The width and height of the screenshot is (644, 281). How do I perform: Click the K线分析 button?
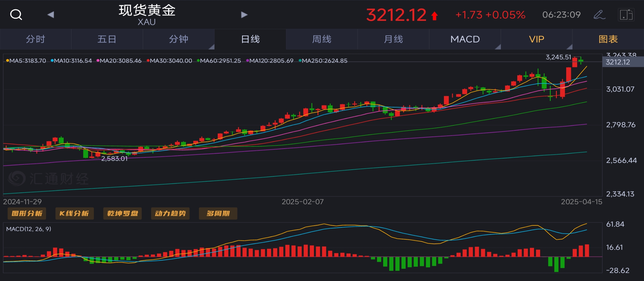coord(75,213)
